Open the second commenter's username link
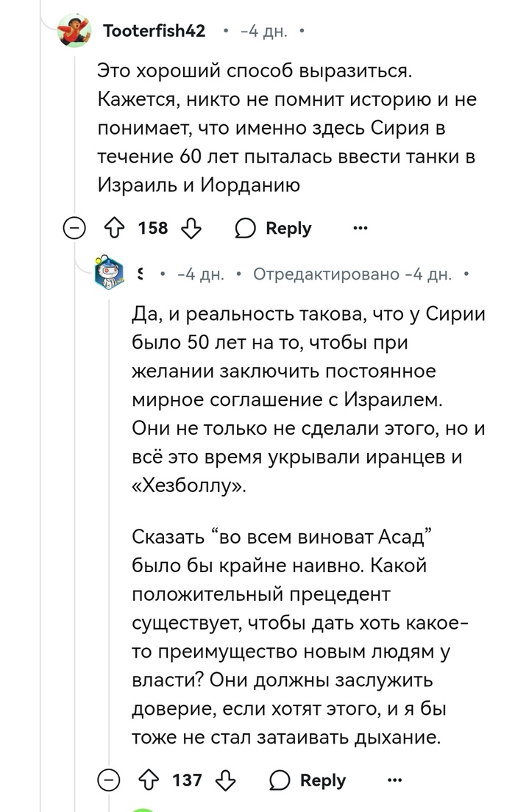This screenshot has height=812, width=515. pos(141,274)
